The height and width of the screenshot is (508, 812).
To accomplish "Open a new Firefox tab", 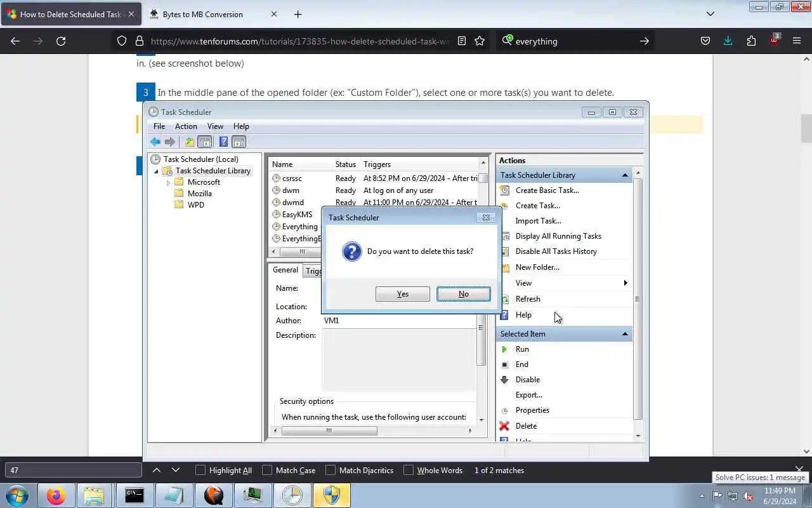I will (x=298, y=14).
